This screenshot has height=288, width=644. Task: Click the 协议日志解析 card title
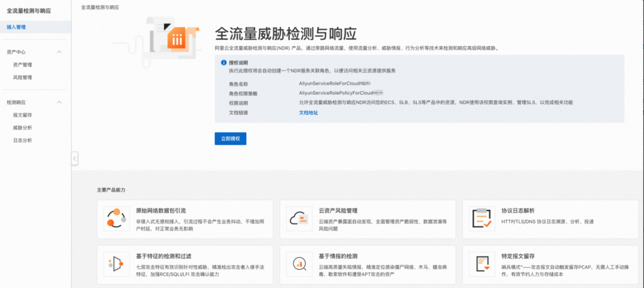(x=518, y=211)
